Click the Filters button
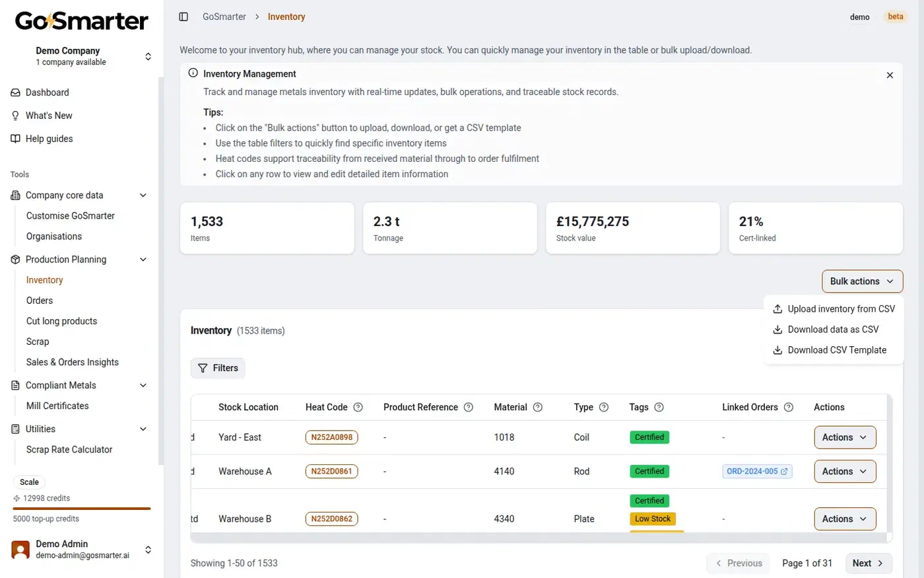Screen dimensions: 924x578 point(218,368)
